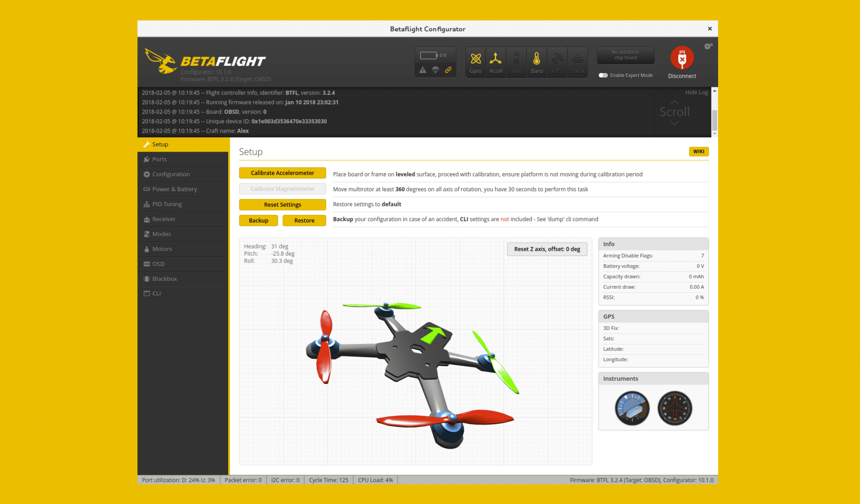
Task: Open the Setup tab
Action: pos(183,144)
